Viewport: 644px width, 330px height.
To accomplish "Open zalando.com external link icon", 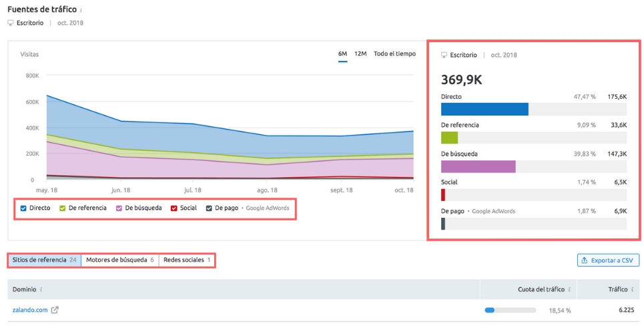I will coord(55,310).
